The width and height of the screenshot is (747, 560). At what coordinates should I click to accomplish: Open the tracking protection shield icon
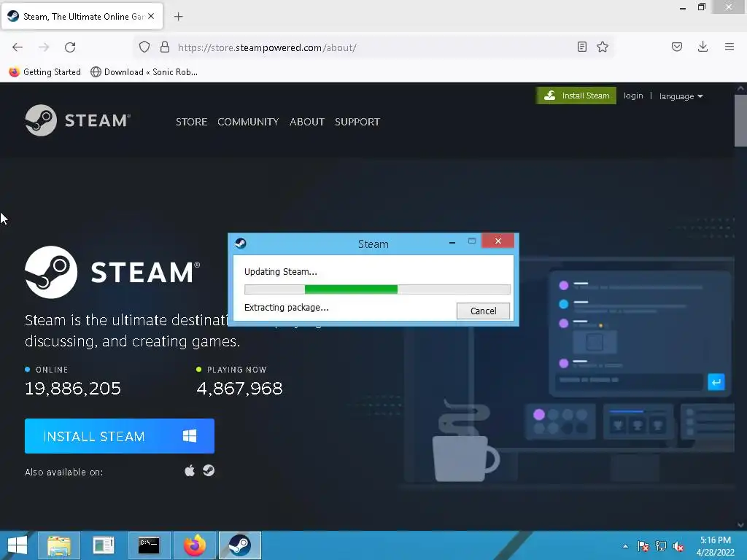[x=144, y=47]
